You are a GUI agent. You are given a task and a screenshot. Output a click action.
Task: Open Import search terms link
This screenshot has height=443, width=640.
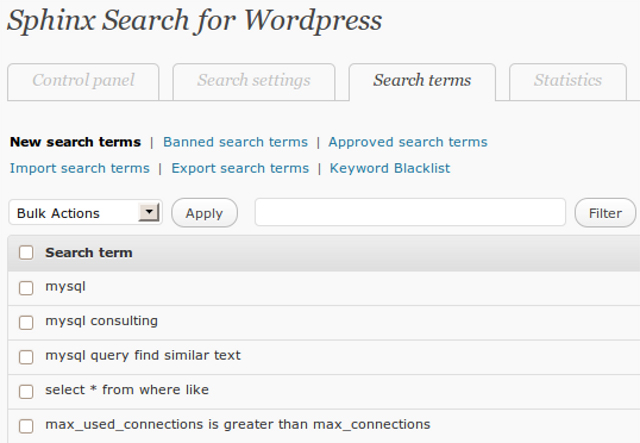[79, 168]
